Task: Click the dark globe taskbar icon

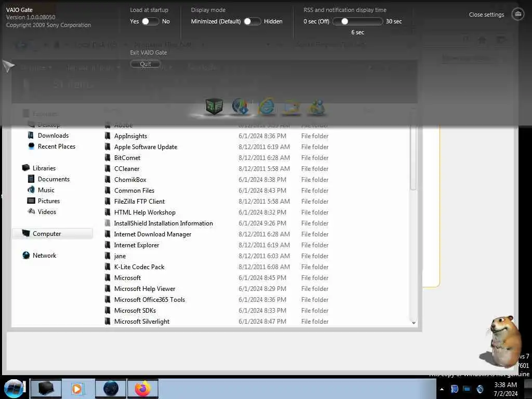Action: pyautogui.click(x=111, y=389)
